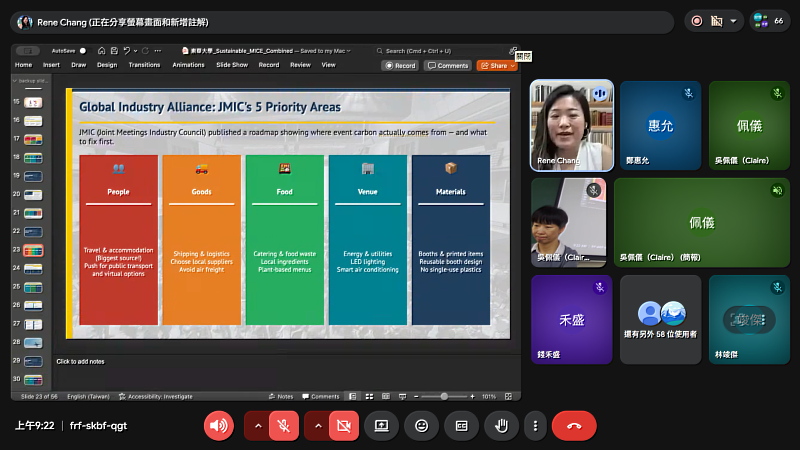Image resolution: width=800 pixels, height=450 pixels.
Task: Open the emoji reactions button
Action: point(421,426)
